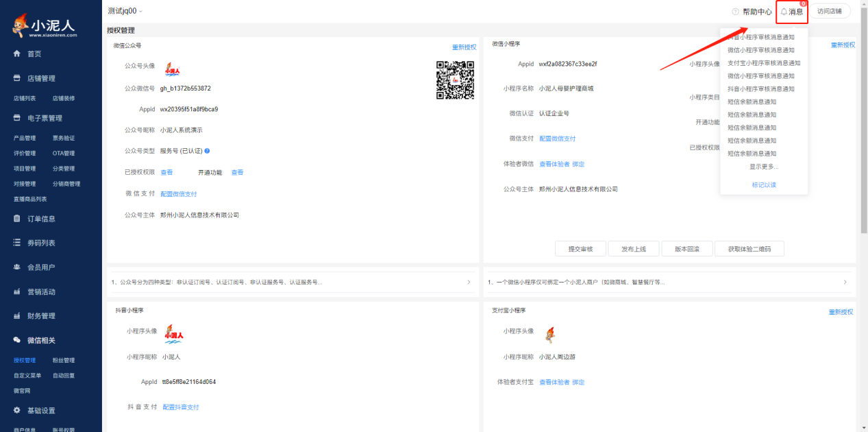Click the WeChat icon next to 微信相关
The image size is (868, 432).
17,340
